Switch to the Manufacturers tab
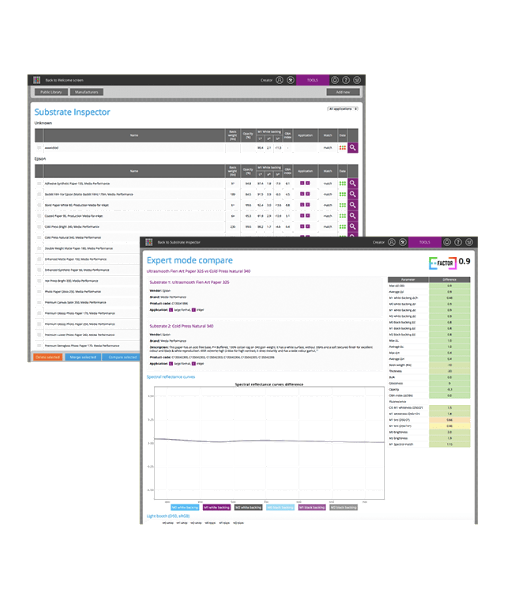This screenshot has height=600, width=505. 86,92
